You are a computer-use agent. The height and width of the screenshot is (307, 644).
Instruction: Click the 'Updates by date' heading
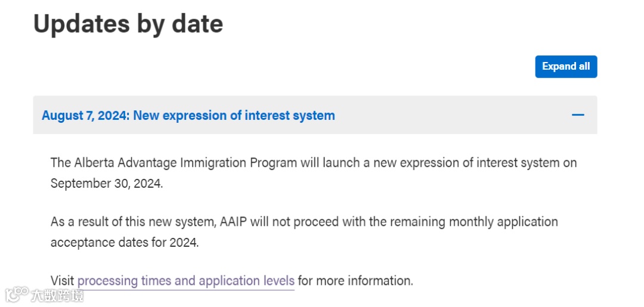point(128,23)
